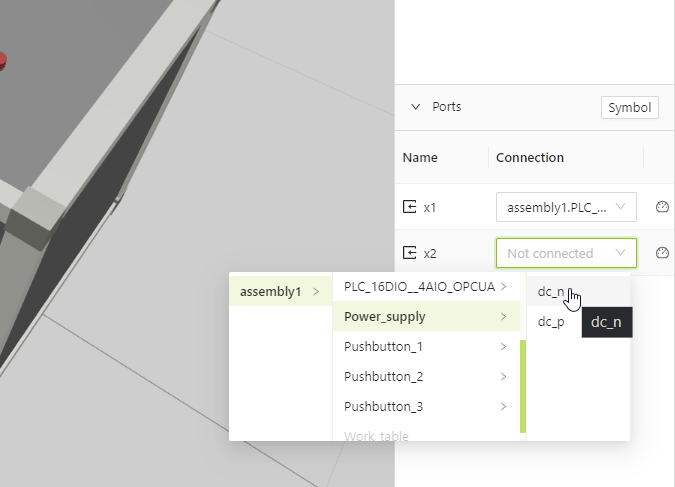Click the x1 port input icon
Image resolution: width=675 pixels, height=487 pixels.
409,207
